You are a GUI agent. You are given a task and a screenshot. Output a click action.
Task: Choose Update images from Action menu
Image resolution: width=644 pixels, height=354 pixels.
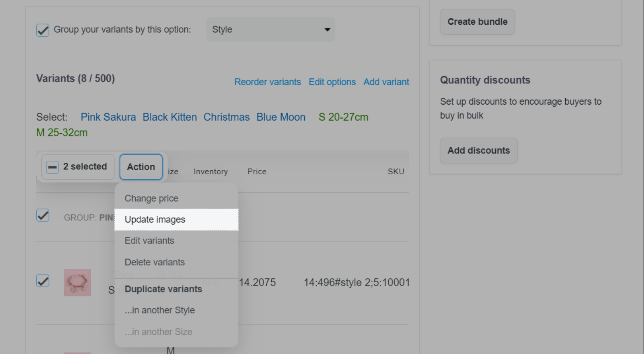(x=176, y=220)
